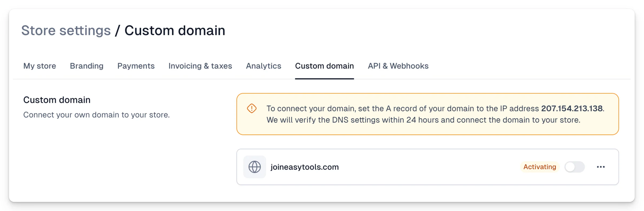644x211 pixels.
Task: Open the Invoicing & taxes tab
Action: tap(200, 66)
